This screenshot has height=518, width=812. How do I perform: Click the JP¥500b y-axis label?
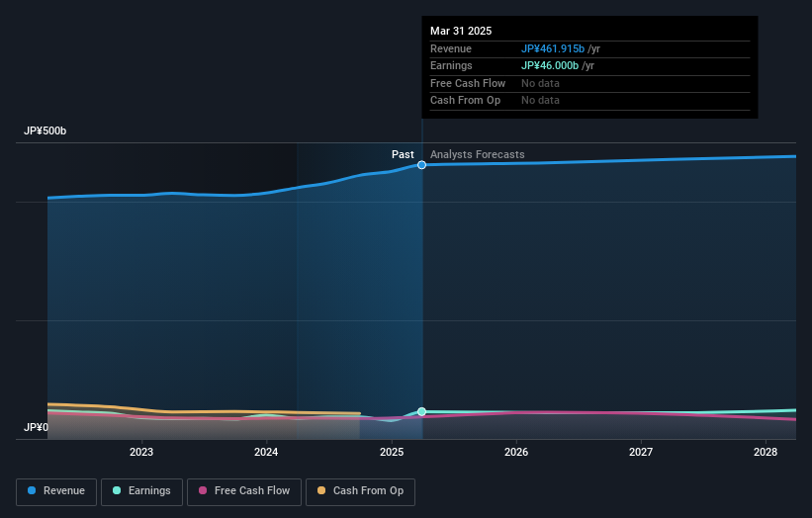(x=45, y=130)
